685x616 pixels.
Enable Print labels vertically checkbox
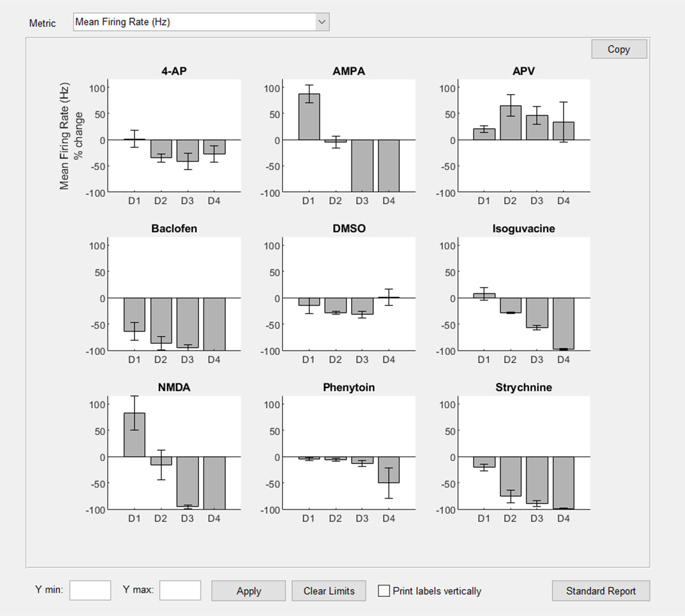[384, 591]
